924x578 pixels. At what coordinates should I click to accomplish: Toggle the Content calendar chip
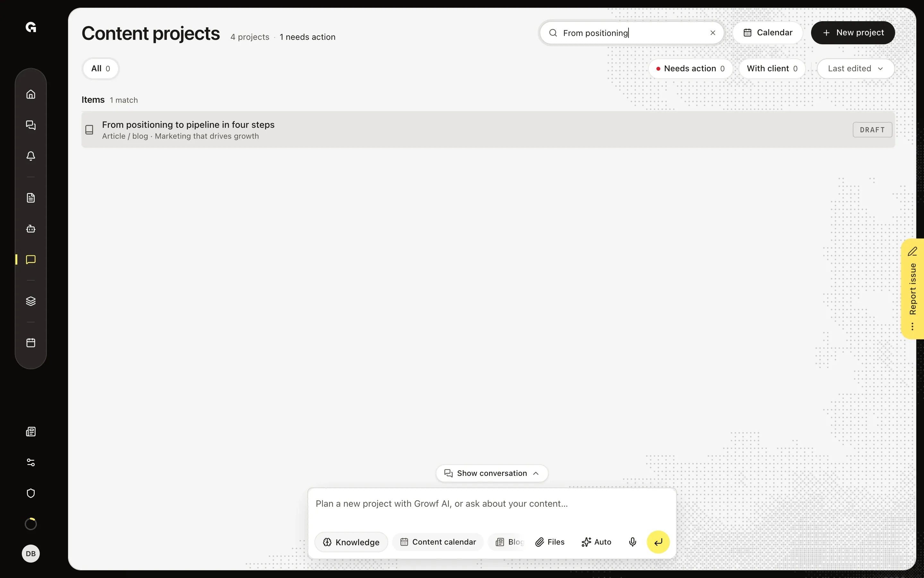point(438,542)
